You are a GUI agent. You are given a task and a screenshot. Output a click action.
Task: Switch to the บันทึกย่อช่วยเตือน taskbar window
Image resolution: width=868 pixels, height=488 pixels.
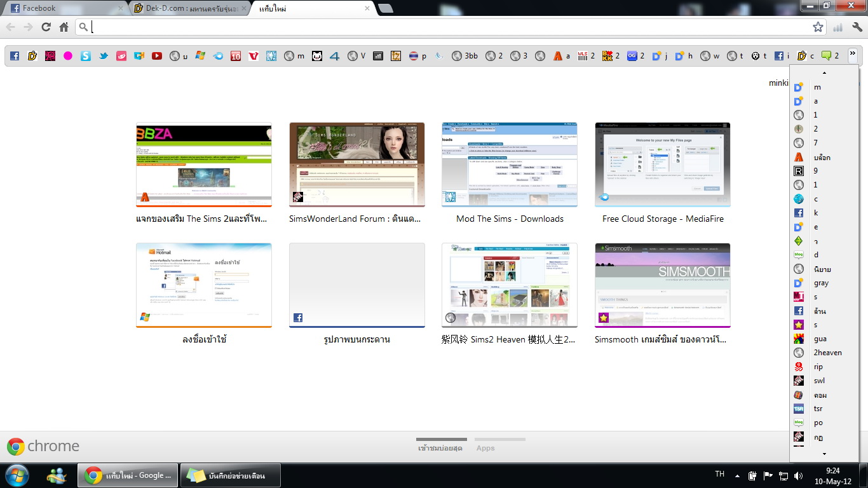tap(230, 475)
